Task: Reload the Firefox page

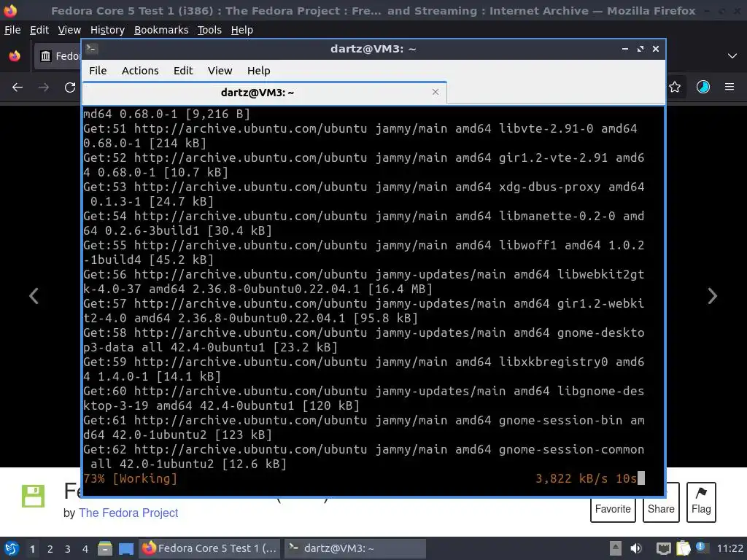Action: point(70,87)
